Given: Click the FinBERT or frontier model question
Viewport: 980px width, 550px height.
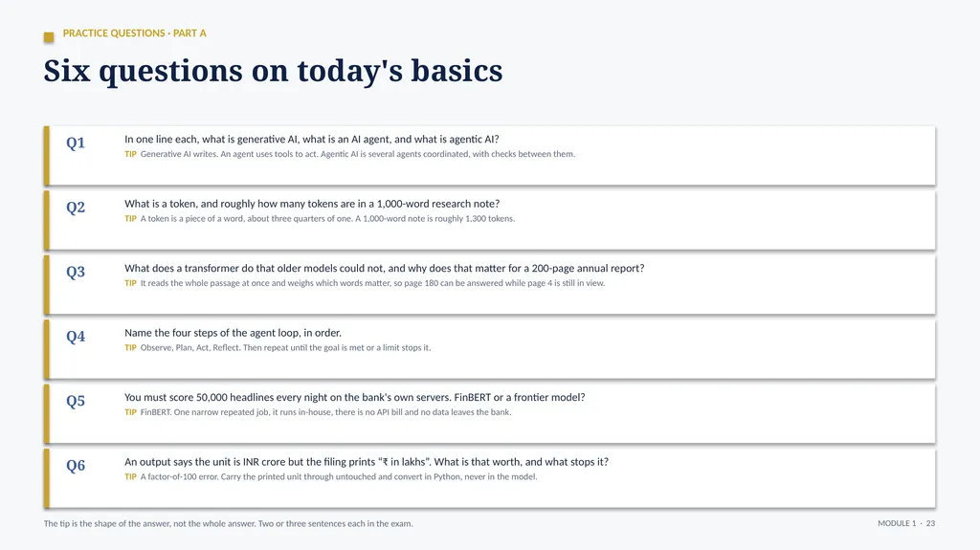Looking at the screenshot, I should pos(354,398).
